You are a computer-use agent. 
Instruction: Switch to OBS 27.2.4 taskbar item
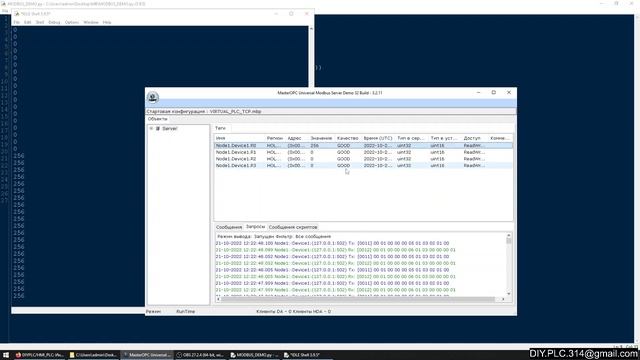click(201, 355)
